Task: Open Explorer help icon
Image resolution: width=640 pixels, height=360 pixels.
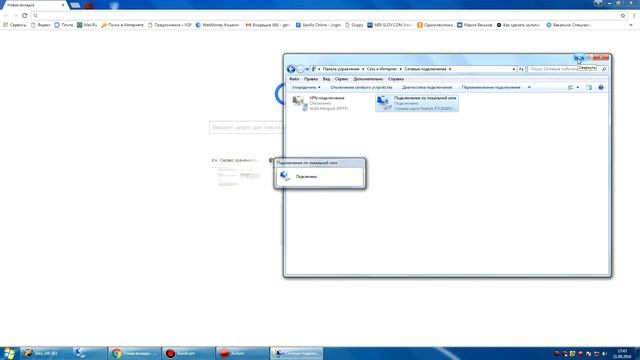Action: (601, 87)
